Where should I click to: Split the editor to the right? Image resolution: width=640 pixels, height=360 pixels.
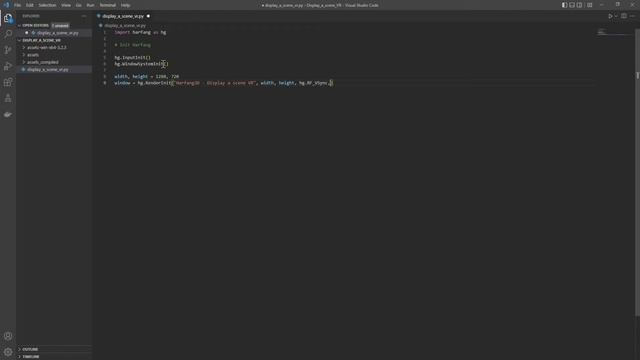624,16
